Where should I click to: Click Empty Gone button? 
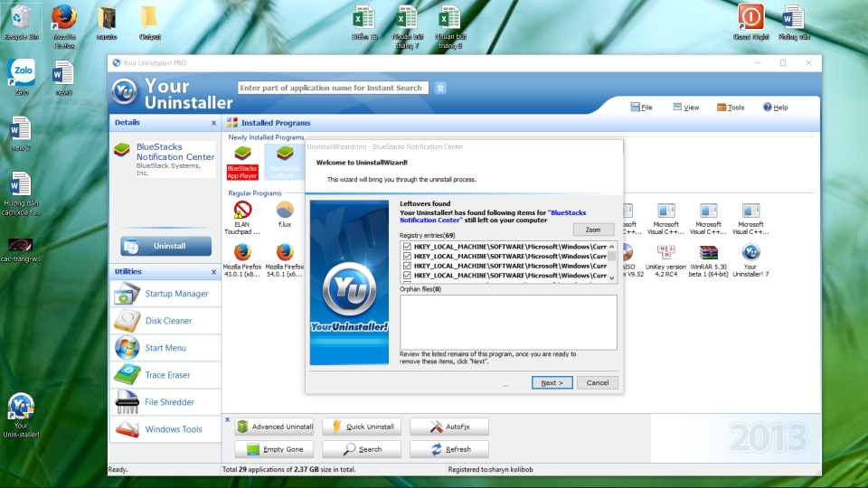click(x=274, y=449)
